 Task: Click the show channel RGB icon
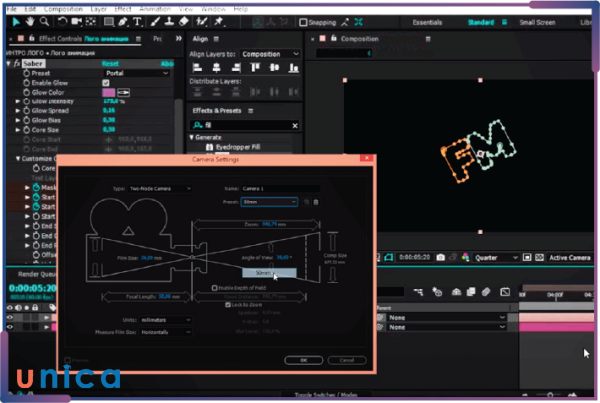(x=468, y=257)
